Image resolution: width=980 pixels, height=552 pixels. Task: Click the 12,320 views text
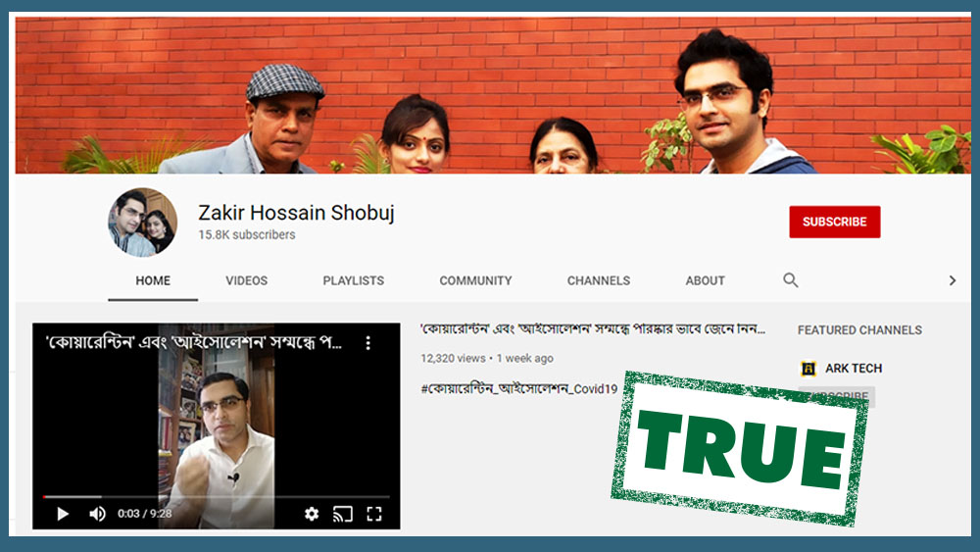coord(453,358)
